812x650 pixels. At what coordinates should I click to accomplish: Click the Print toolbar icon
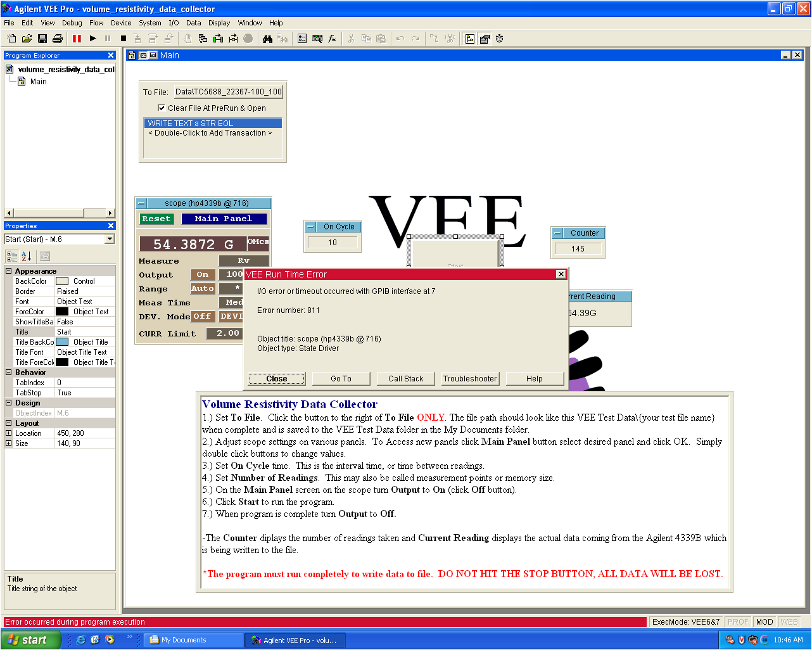[58, 39]
